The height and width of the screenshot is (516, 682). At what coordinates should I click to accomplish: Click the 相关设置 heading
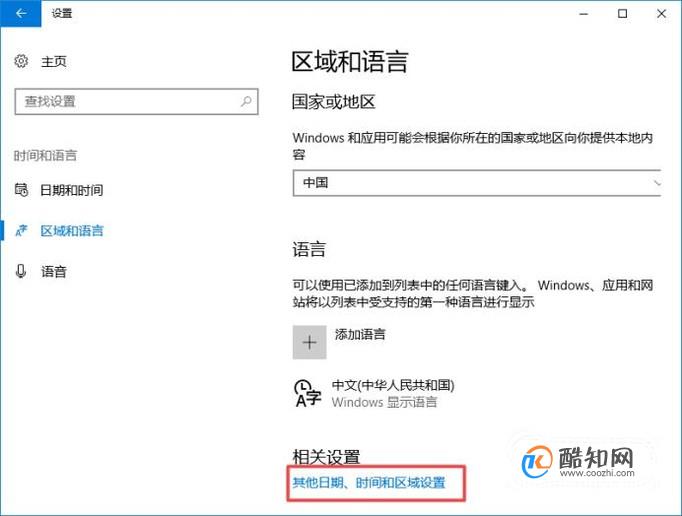326,457
